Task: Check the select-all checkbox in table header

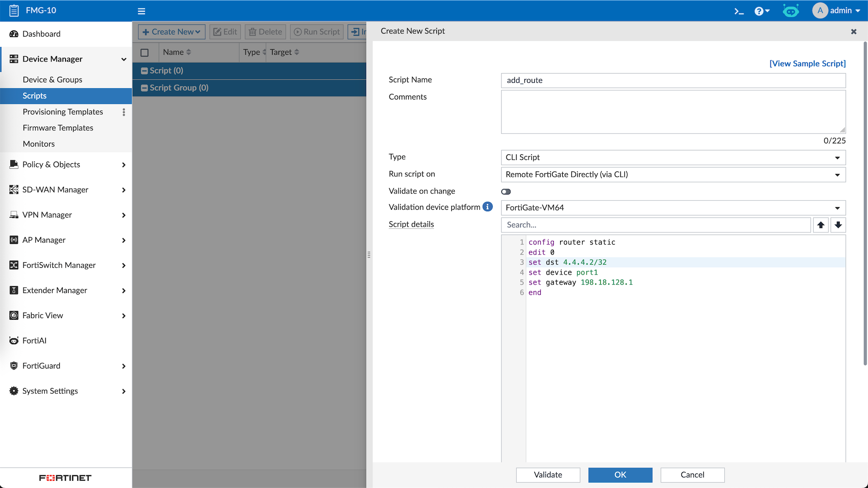Action: click(145, 52)
